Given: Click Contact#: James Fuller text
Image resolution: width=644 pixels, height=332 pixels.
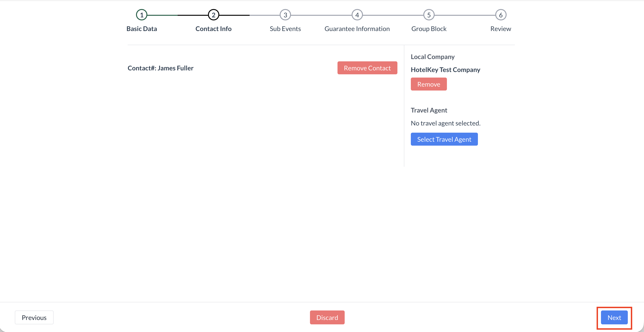Looking at the screenshot, I should pos(160,68).
